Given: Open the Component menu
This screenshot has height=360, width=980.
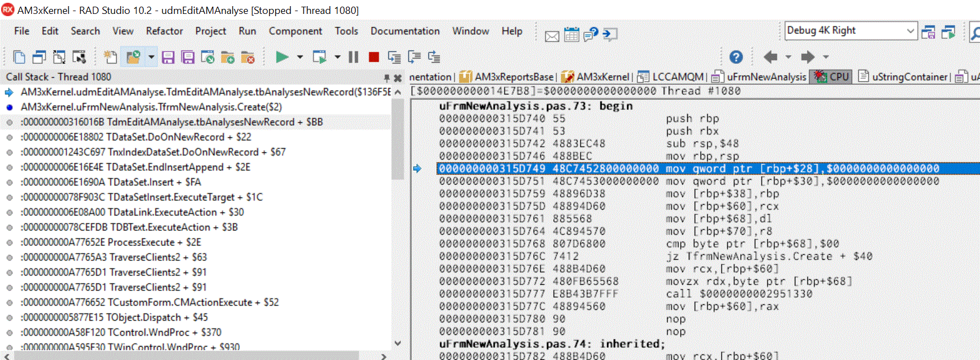Looking at the screenshot, I should click(296, 31).
